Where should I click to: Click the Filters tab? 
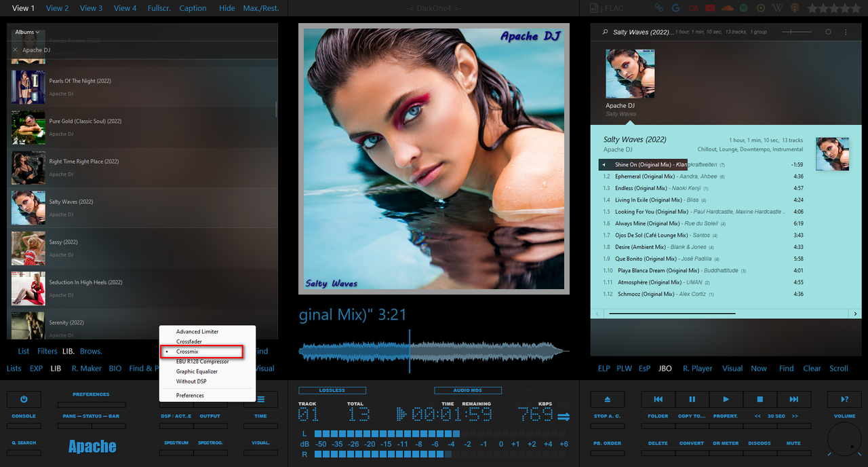pyautogui.click(x=47, y=351)
